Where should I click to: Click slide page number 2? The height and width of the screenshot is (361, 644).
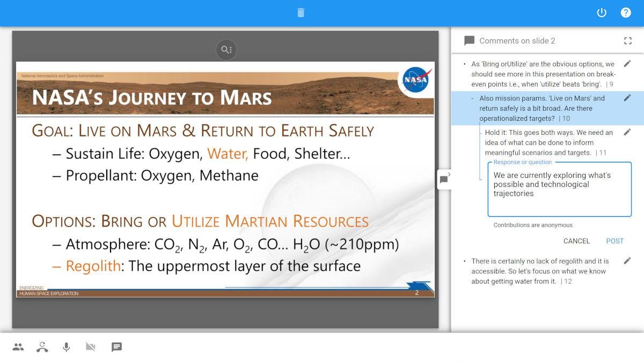coord(417,293)
